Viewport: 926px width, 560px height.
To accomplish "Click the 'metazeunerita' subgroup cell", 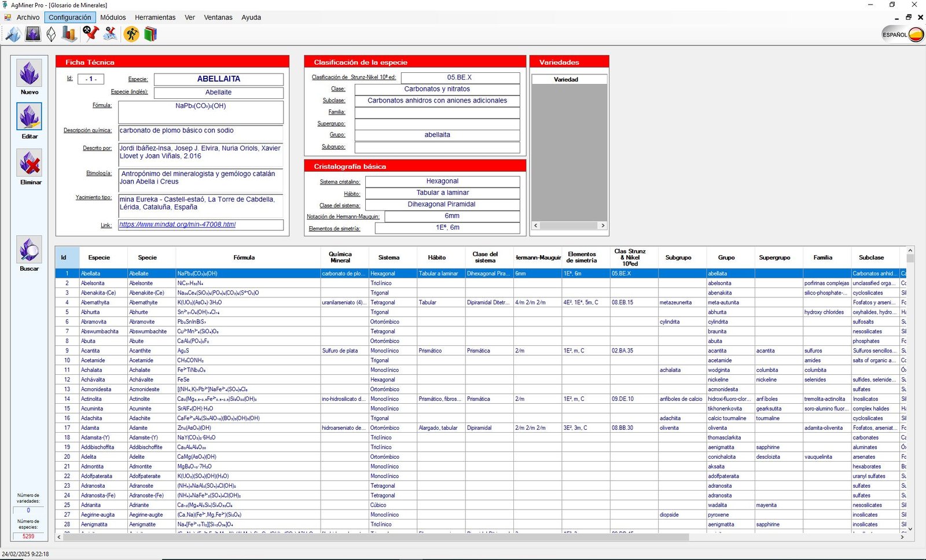I will [682, 303].
